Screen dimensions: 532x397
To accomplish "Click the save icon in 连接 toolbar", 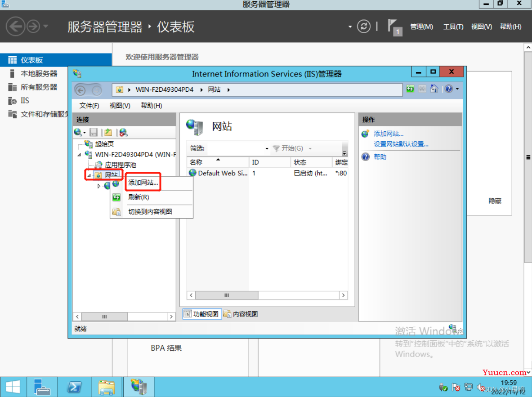I will (94, 132).
